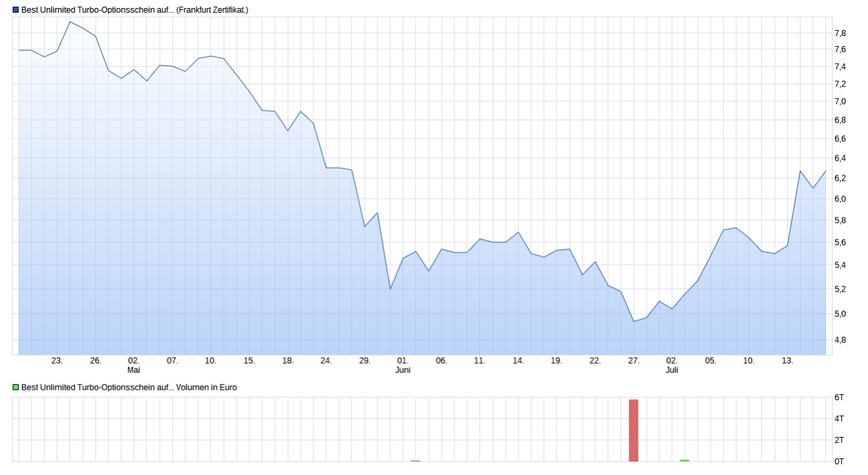Click the green volume bar near Juli 02.

pyautogui.click(x=683, y=460)
